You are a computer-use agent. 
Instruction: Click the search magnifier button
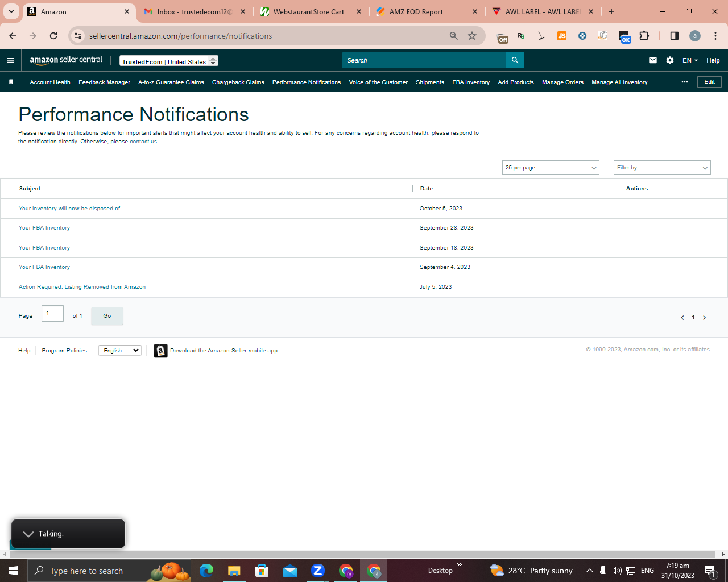[x=515, y=60]
